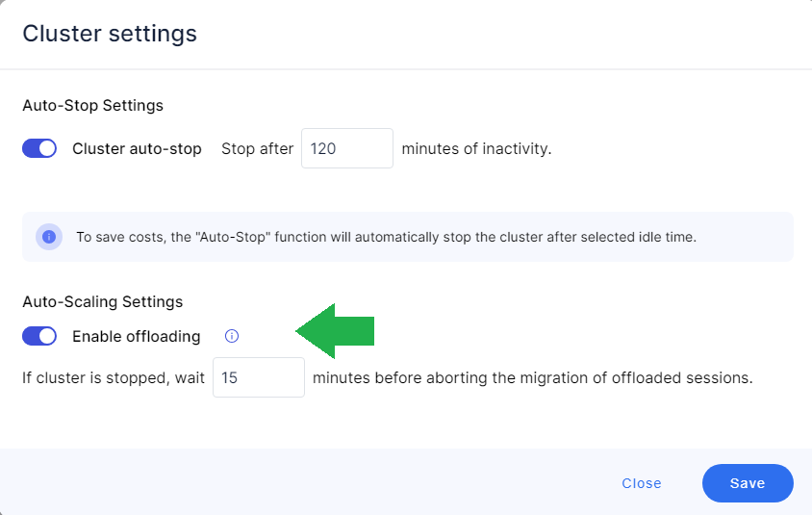812x515 pixels.
Task: Focus the migration wait minutes input field
Action: (x=258, y=378)
